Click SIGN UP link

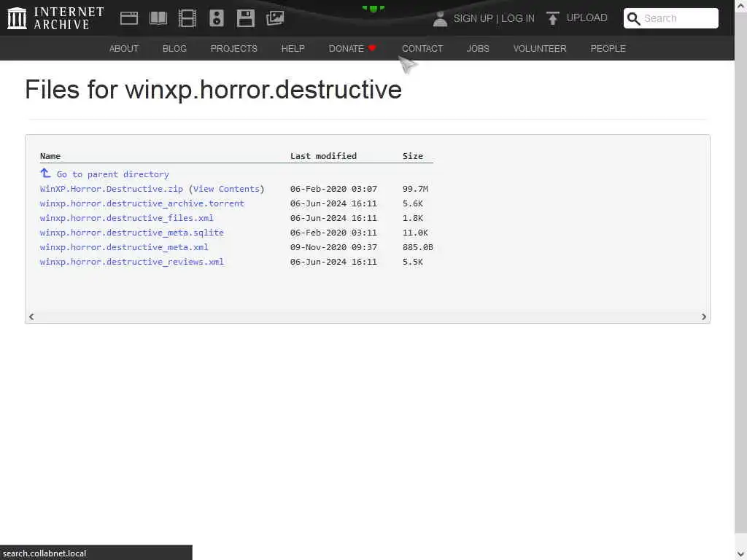(473, 18)
